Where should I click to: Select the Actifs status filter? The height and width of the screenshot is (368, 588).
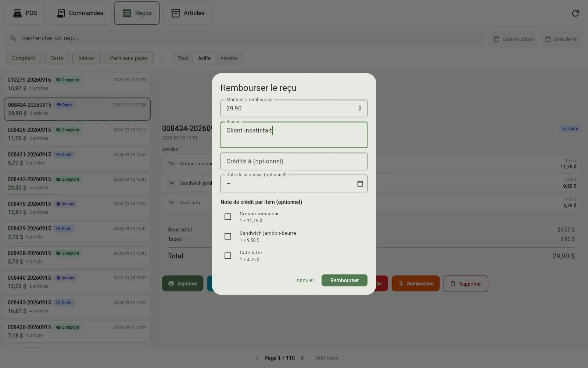[x=204, y=58]
